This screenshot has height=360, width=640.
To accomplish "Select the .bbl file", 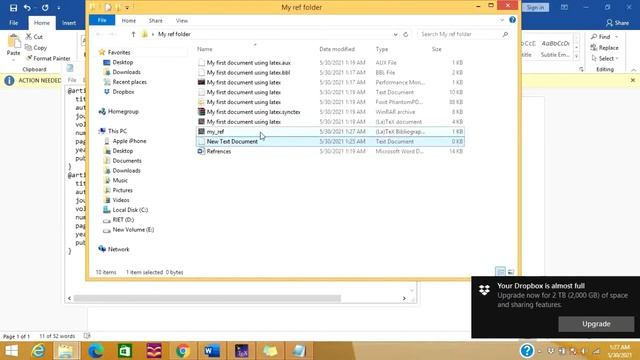I will pos(330,72).
